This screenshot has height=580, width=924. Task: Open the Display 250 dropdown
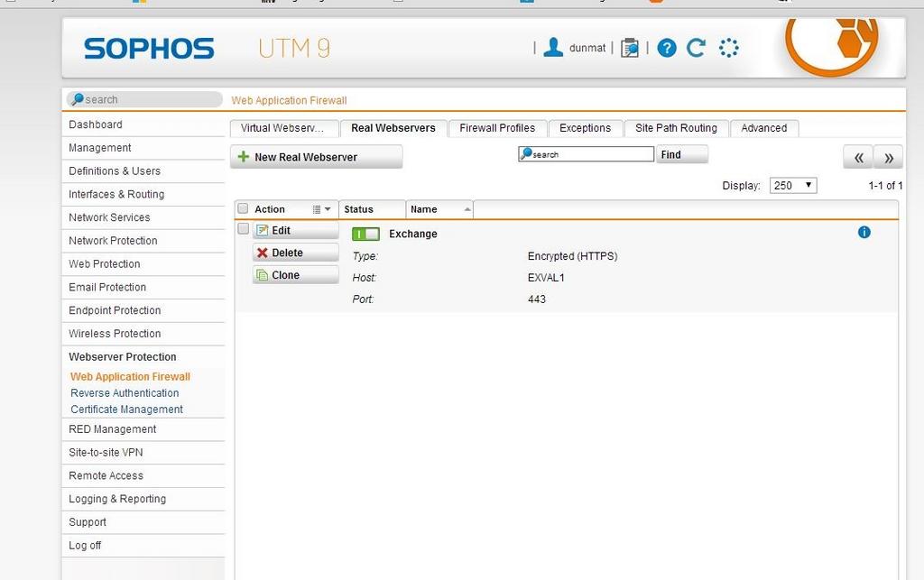[x=792, y=186]
